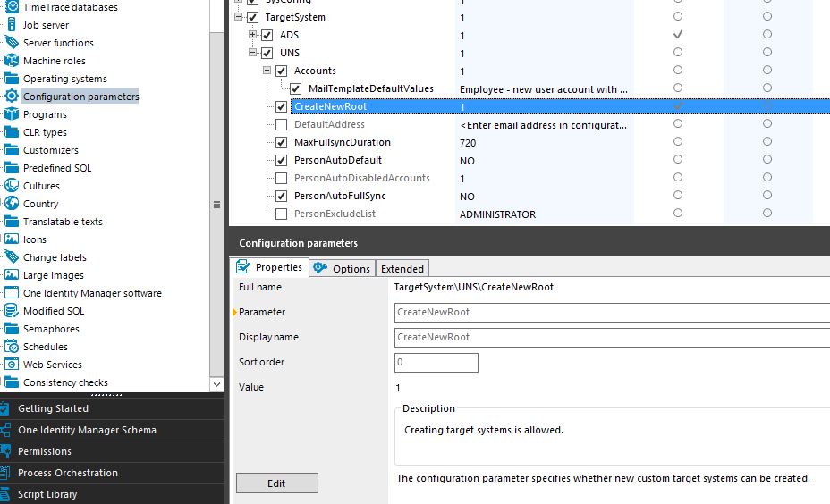The height and width of the screenshot is (504, 830).
Task: Select the PersonAutoFullSync parameter row
Action: (340, 196)
